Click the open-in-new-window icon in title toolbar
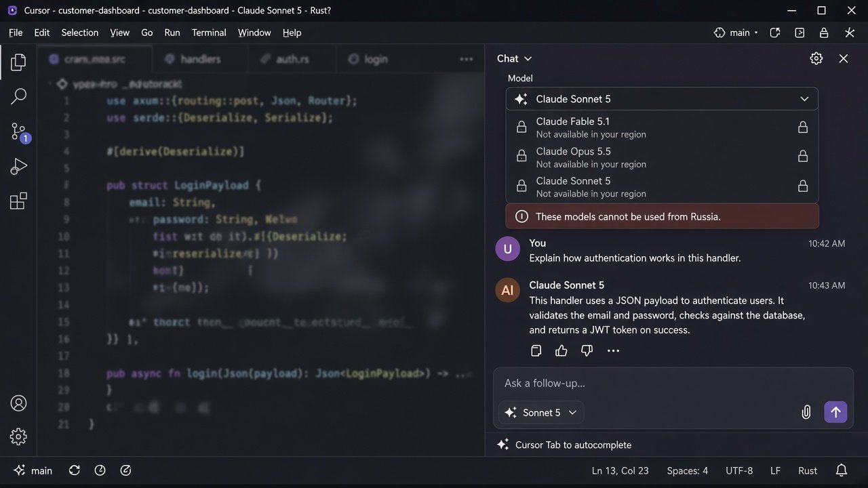This screenshot has height=488, width=868. (775, 33)
